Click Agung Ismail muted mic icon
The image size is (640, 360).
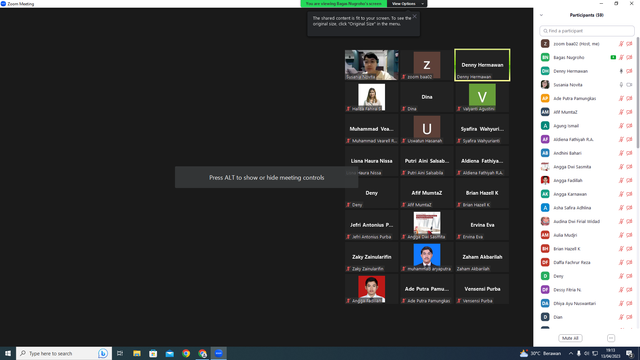pos(621,126)
